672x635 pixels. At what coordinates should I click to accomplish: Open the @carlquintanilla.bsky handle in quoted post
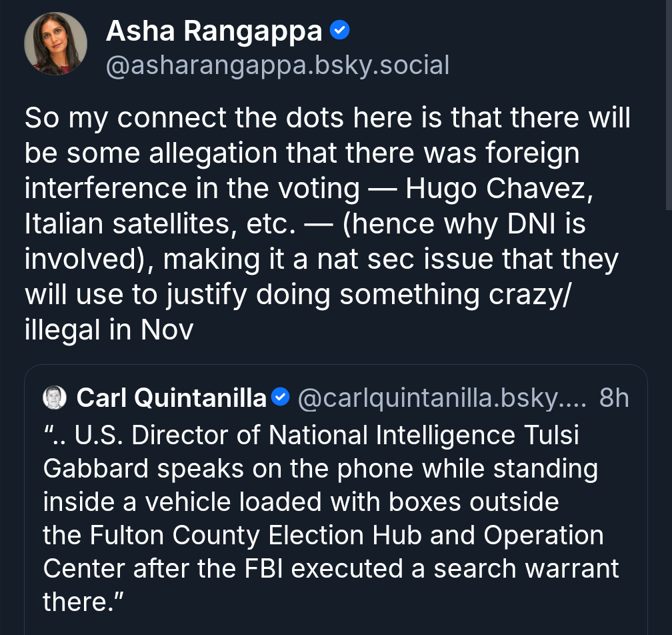(440, 398)
